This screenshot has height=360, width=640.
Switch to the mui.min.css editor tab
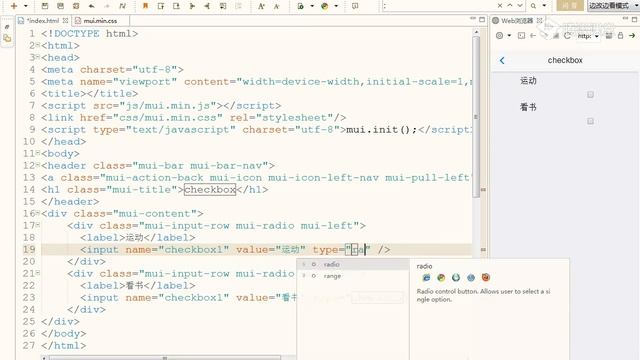click(100, 20)
